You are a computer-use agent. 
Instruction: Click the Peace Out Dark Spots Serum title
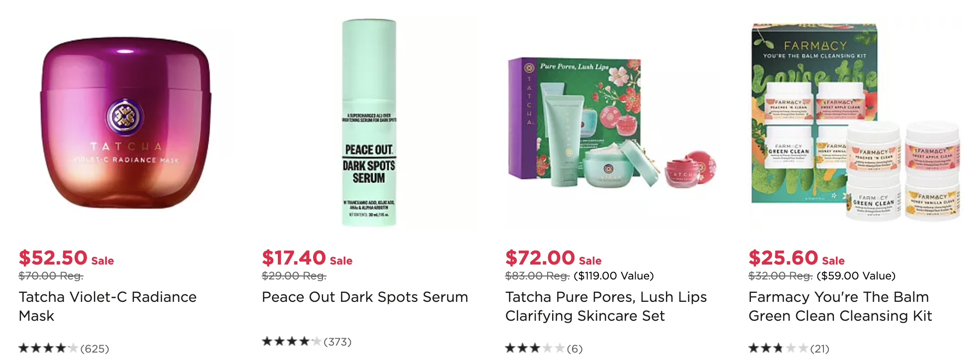tap(365, 297)
